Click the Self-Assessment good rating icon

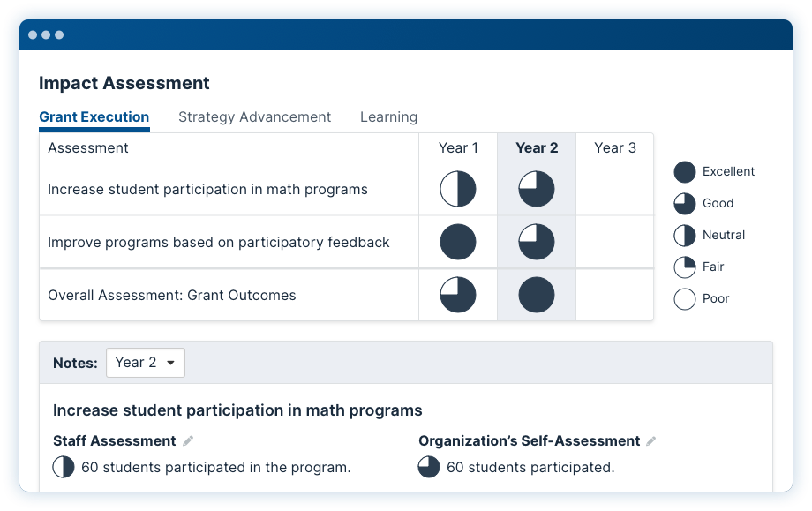(x=429, y=467)
